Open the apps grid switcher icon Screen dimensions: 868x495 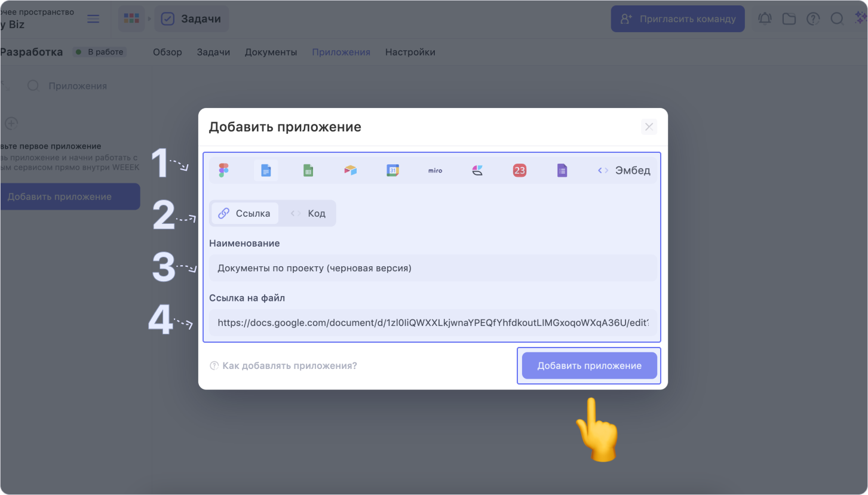(x=131, y=19)
